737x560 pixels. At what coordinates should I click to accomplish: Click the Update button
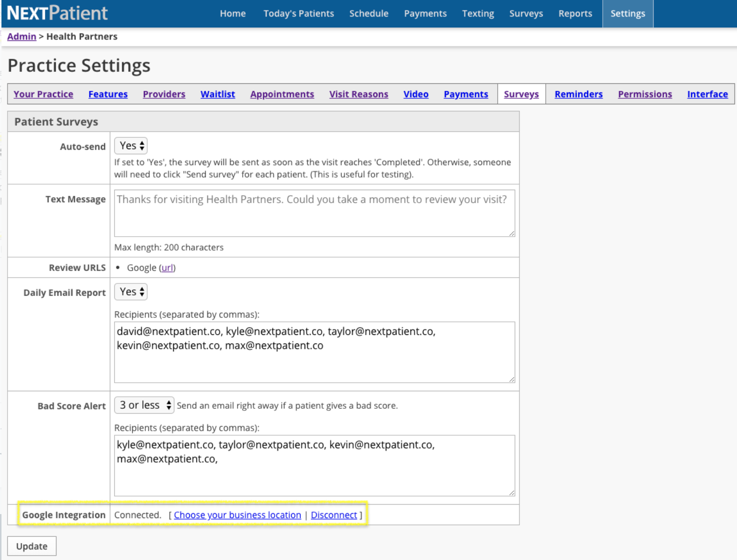(32, 546)
